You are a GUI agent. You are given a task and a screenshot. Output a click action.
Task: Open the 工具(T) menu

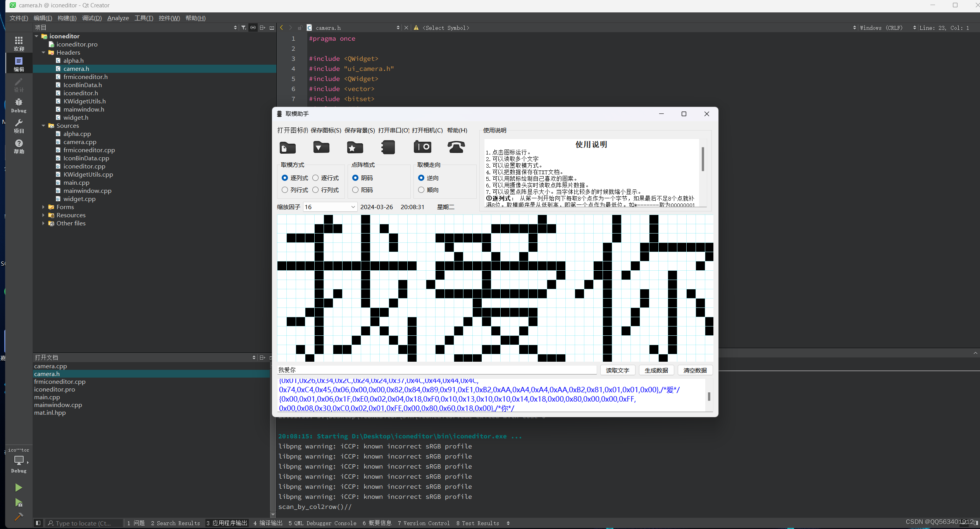coord(143,18)
